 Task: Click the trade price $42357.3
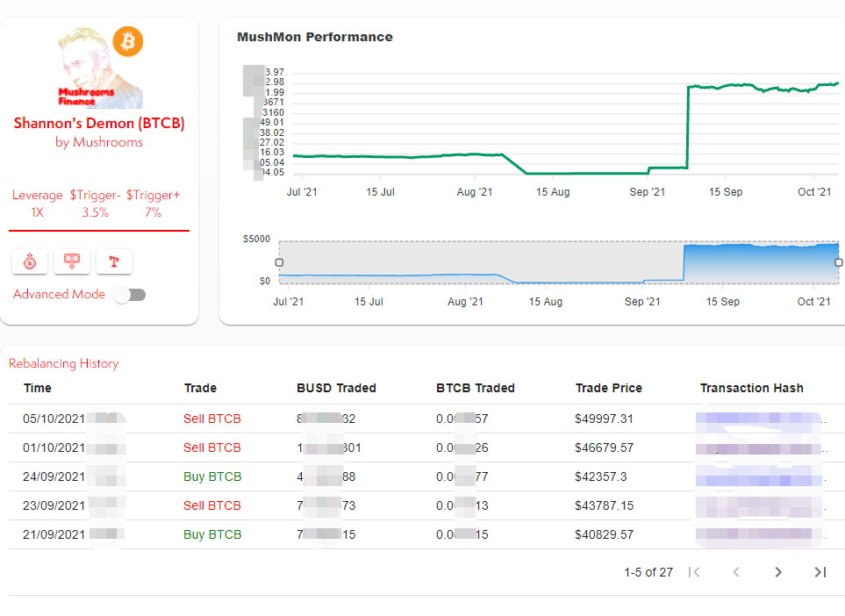(x=601, y=477)
